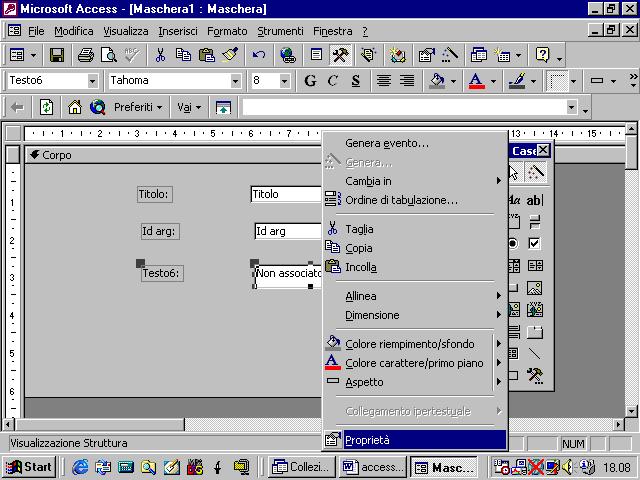Print the form using the printer icon
The height and width of the screenshot is (480, 640).
86,55
